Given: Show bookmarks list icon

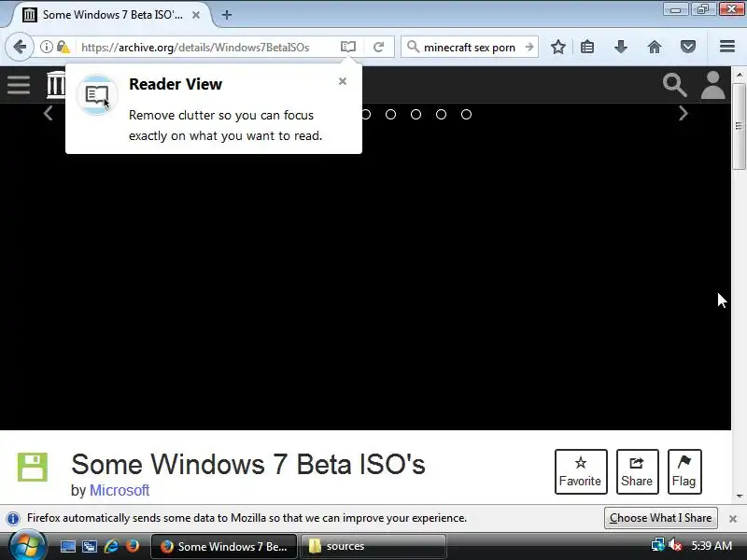Looking at the screenshot, I should coord(587,47).
